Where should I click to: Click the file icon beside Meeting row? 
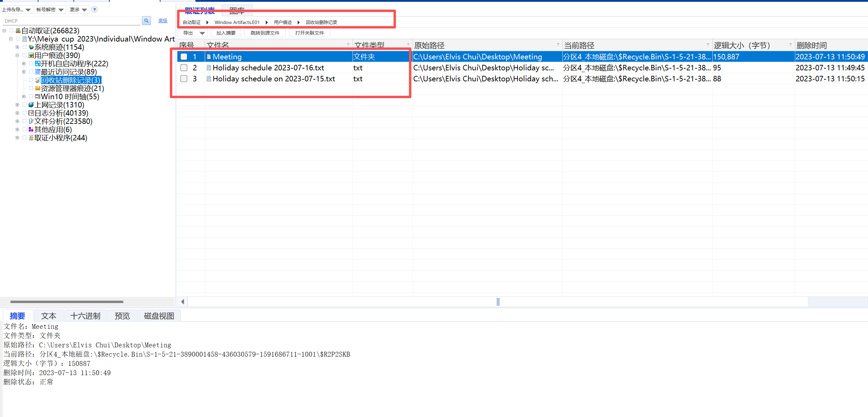click(x=209, y=57)
